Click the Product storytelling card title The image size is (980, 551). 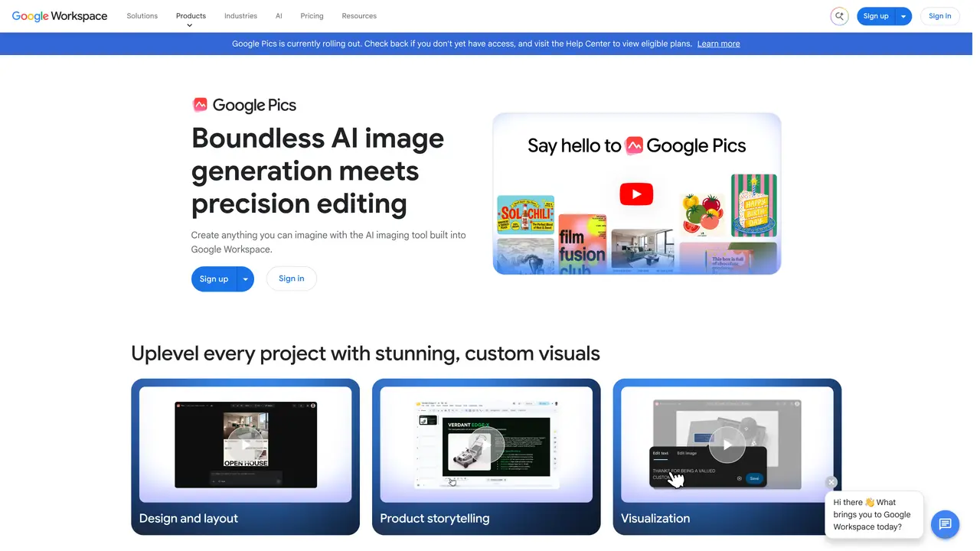coord(434,518)
